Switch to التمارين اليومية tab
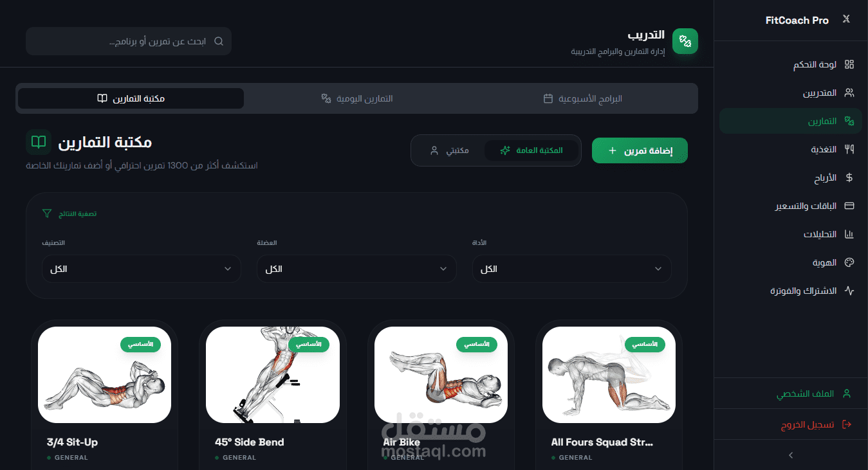Image resolution: width=868 pixels, height=470 pixels. [x=357, y=98]
